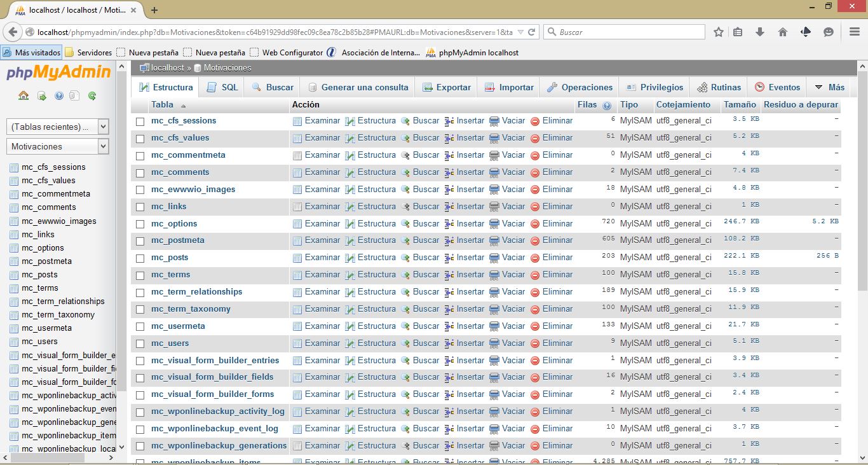This screenshot has height=465, width=868.
Task: Click Estructura for the mc_postmeta table
Action: coord(376,240)
